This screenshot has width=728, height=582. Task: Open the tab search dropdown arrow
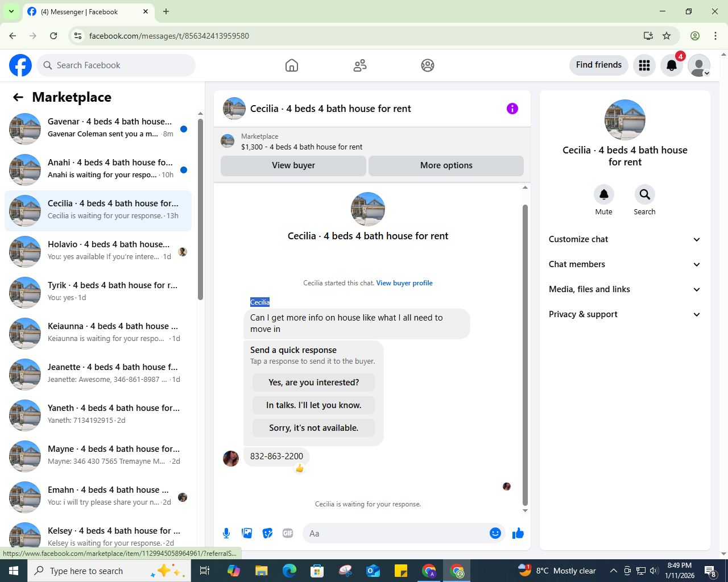[x=11, y=11]
